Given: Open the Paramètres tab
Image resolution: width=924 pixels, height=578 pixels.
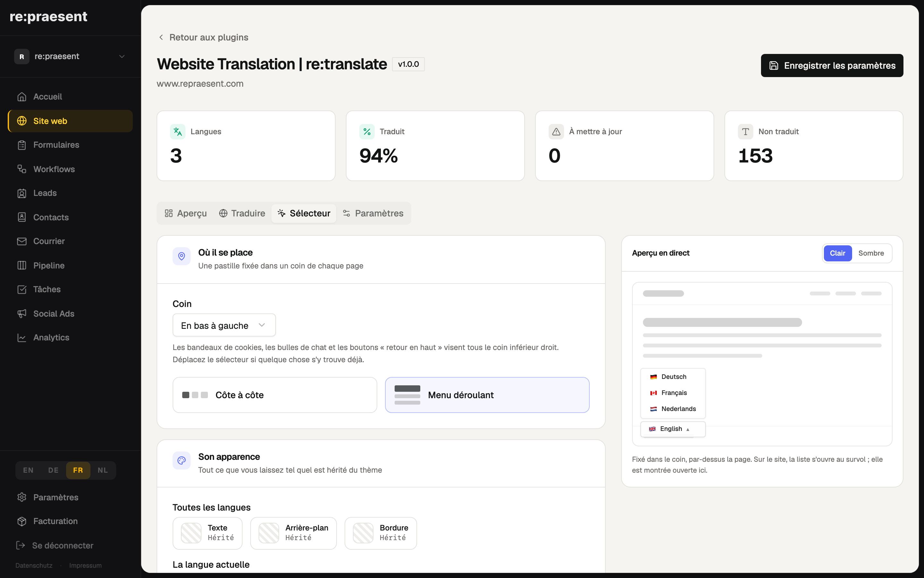Looking at the screenshot, I should pyautogui.click(x=373, y=213).
